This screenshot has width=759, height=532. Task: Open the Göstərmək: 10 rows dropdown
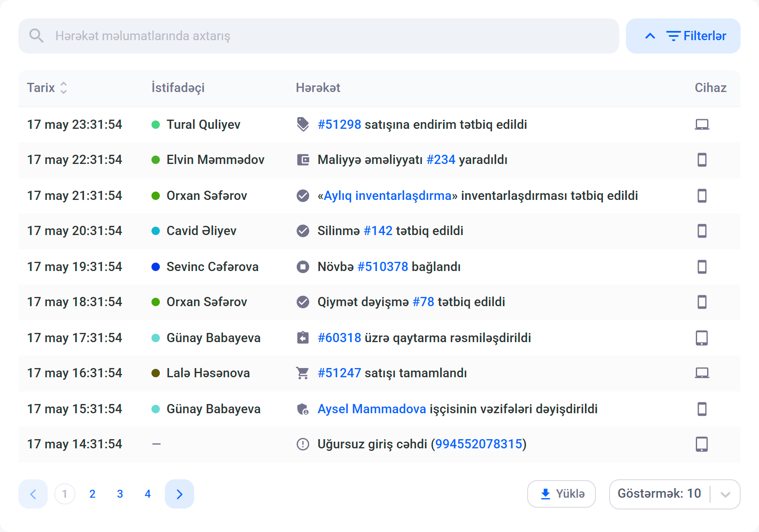click(675, 494)
